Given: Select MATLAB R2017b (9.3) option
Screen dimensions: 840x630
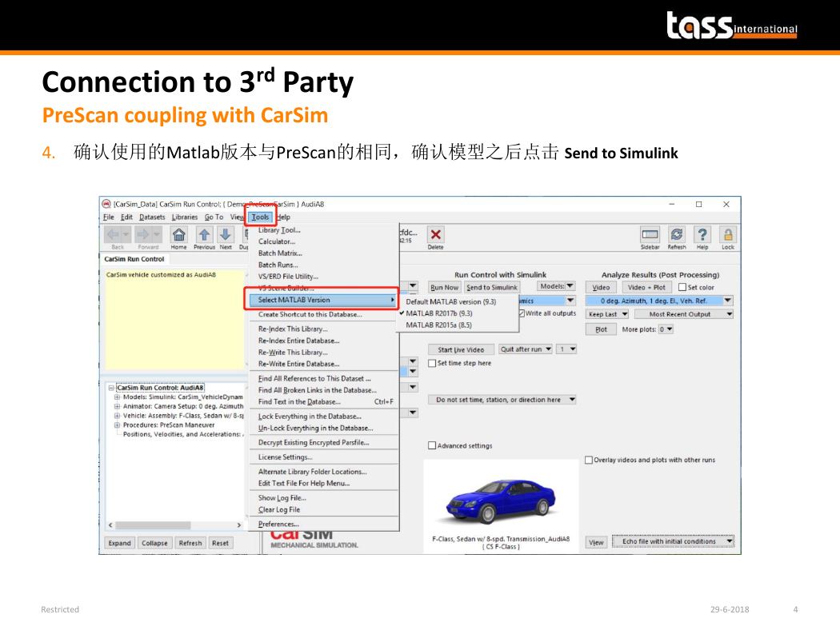Looking at the screenshot, I should (x=438, y=313).
